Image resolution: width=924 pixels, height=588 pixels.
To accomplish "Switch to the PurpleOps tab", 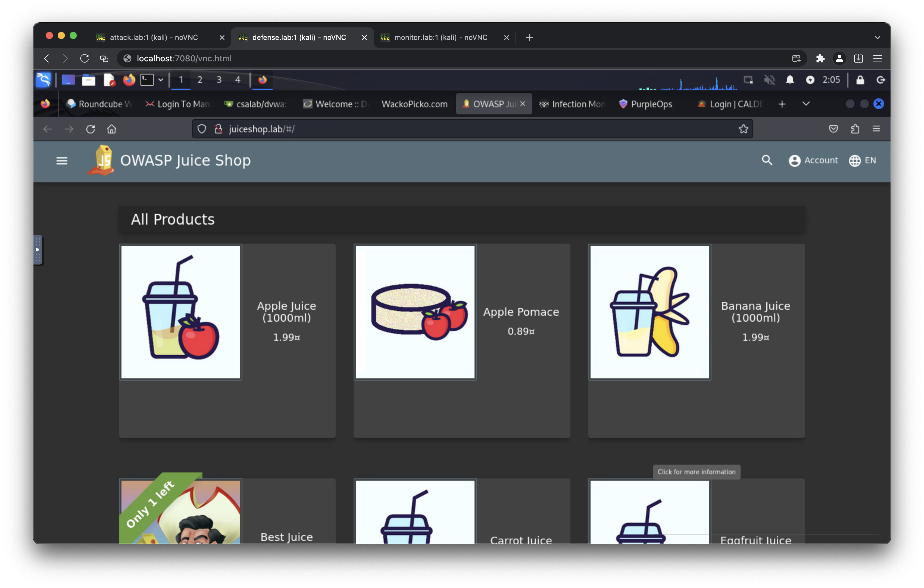I will (652, 104).
